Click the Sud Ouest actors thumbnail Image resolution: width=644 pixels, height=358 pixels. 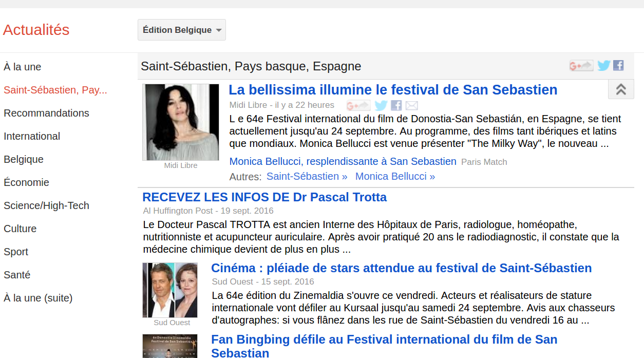(x=170, y=290)
